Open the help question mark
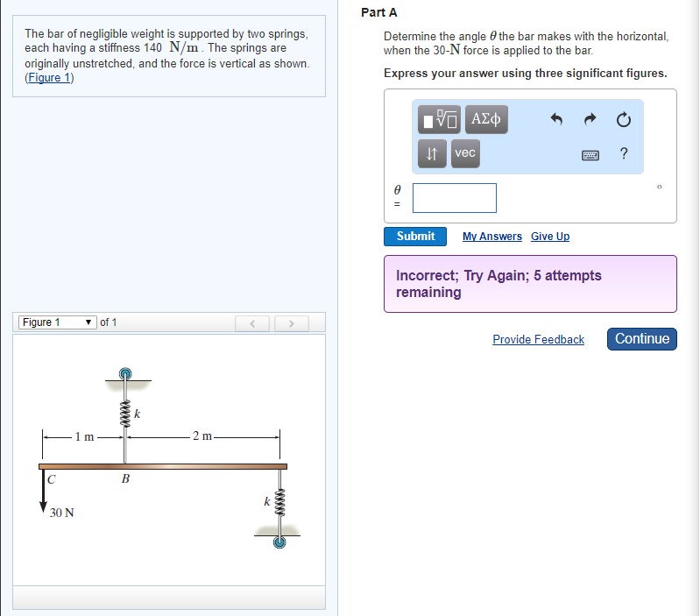Screen dimensions: 700x616 click(x=624, y=153)
